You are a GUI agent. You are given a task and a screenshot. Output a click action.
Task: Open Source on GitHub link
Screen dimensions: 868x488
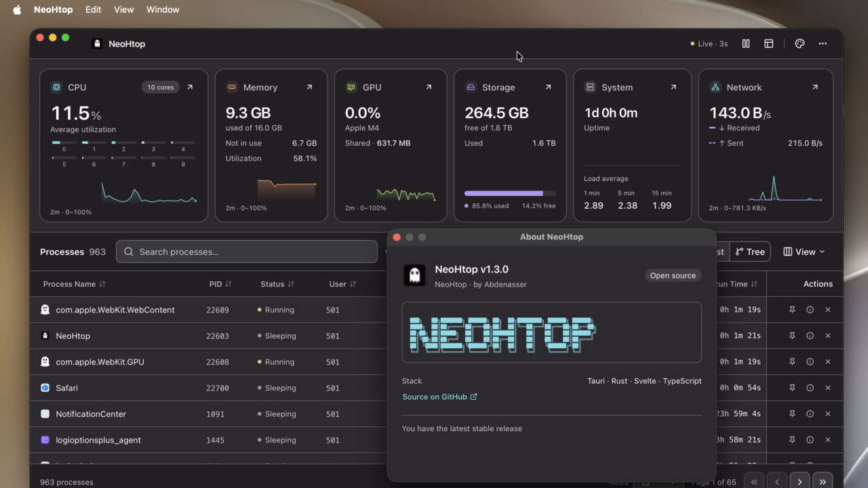[x=439, y=397]
